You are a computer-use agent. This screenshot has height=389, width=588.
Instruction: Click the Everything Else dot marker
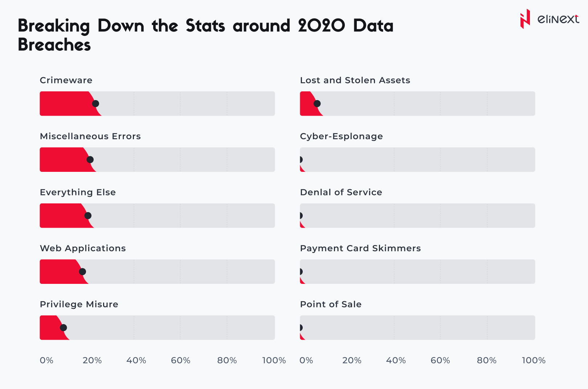[x=88, y=216]
